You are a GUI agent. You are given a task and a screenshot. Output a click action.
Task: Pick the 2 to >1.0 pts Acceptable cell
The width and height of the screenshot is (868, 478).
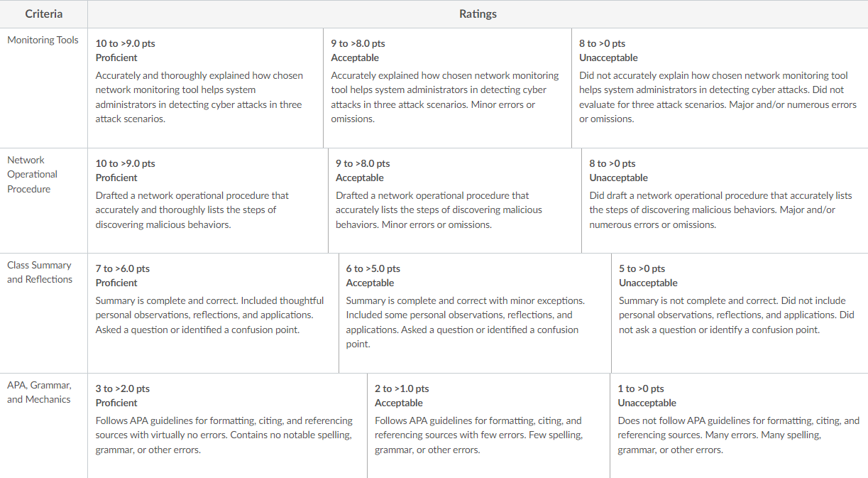[488, 425]
